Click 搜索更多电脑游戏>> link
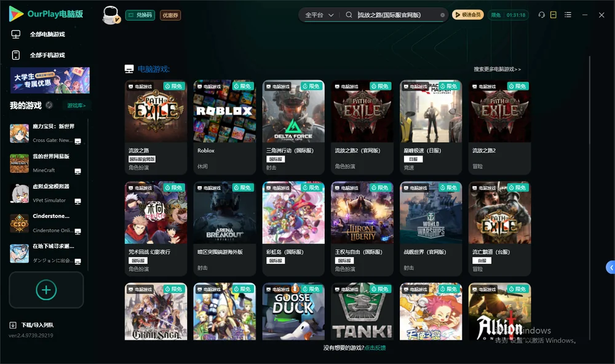 (x=497, y=69)
